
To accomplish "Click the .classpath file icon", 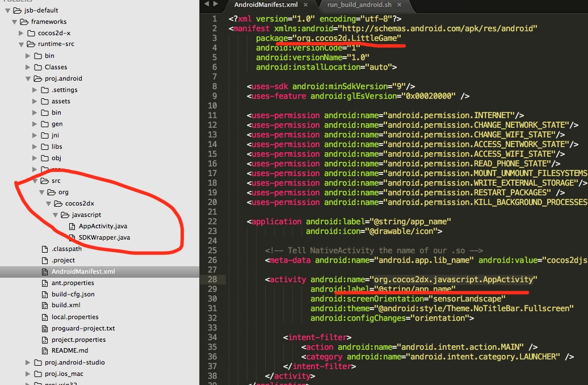I will (45, 249).
